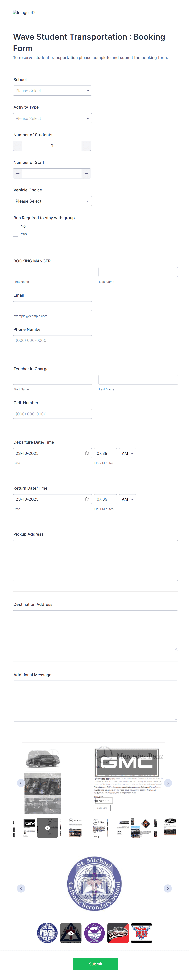Increase Number of Staff with plus icon
Screen dimensions: 189x980
tap(86, 173)
